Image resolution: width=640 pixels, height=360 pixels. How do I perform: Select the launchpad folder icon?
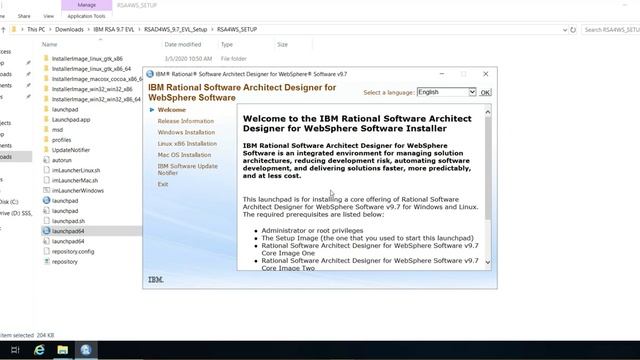pos(46,109)
